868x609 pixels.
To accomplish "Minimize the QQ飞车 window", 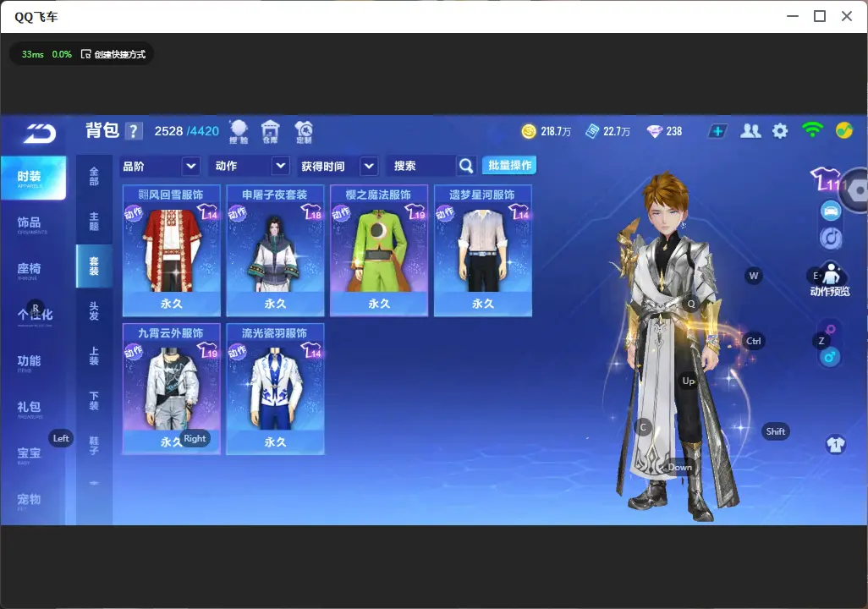I will tap(793, 16).
